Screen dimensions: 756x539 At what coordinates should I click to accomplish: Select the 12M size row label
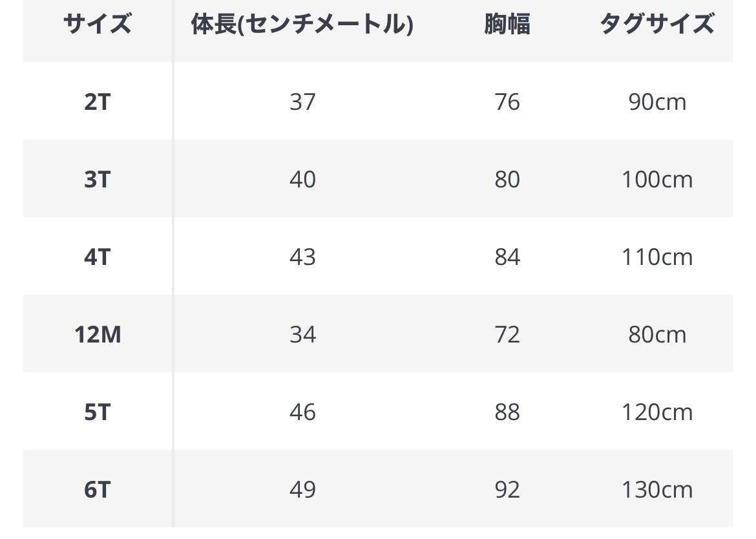pyautogui.click(x=97, y=335)
